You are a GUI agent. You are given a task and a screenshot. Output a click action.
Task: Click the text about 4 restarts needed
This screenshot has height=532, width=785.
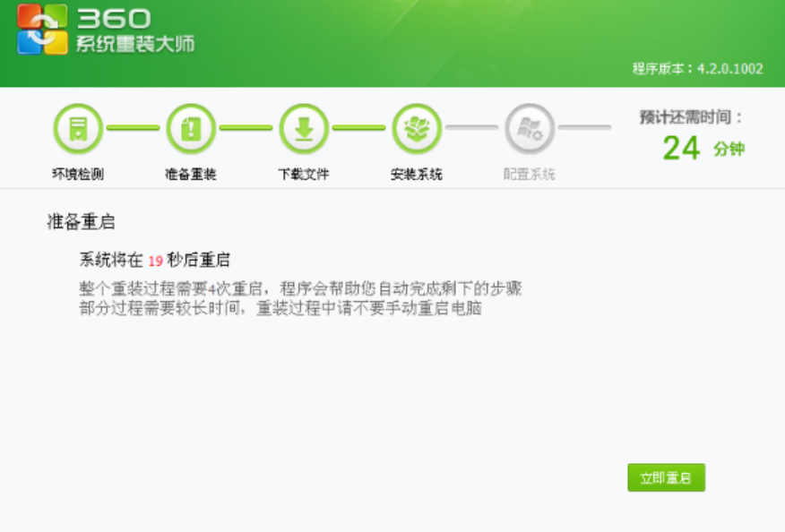tap(299, 288)
